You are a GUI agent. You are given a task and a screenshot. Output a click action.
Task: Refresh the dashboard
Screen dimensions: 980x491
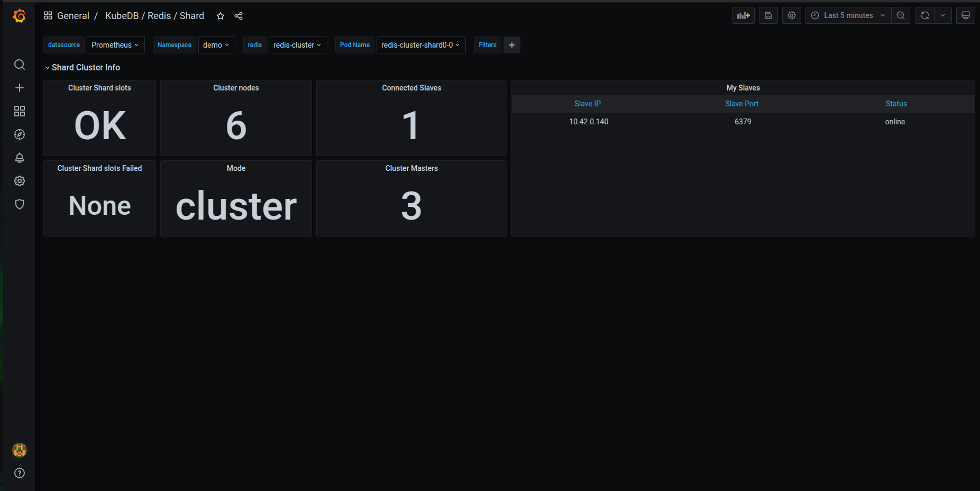(x=925, y=15)
